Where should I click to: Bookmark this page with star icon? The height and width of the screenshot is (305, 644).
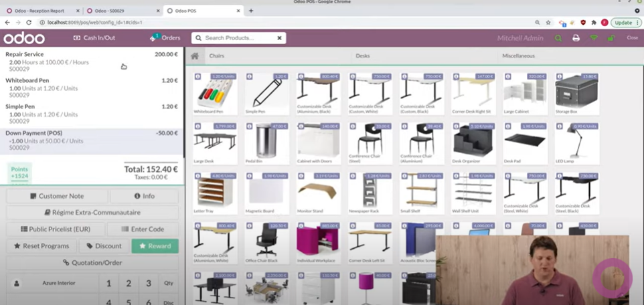coord(548,23)
